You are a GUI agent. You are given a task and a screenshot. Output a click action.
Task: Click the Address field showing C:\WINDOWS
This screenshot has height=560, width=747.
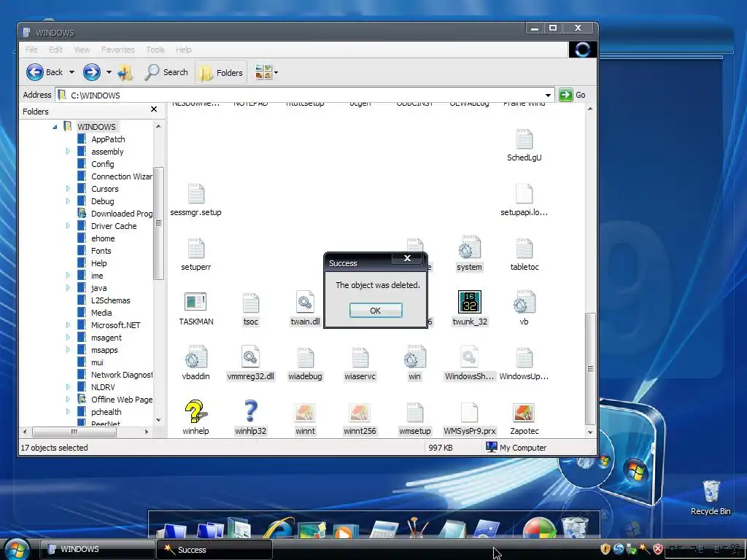point(305,96)
